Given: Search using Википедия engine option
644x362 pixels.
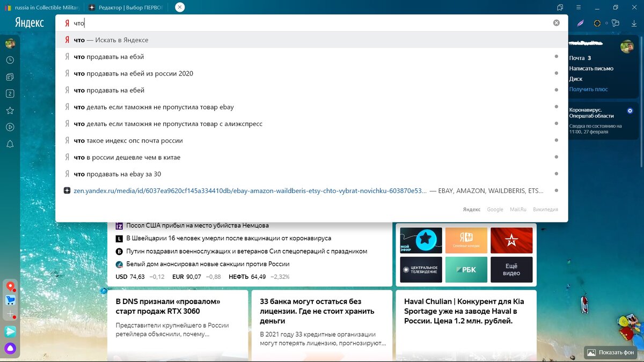Looking at the screenshot, I should pyautogui.click(x=545, y=210).
